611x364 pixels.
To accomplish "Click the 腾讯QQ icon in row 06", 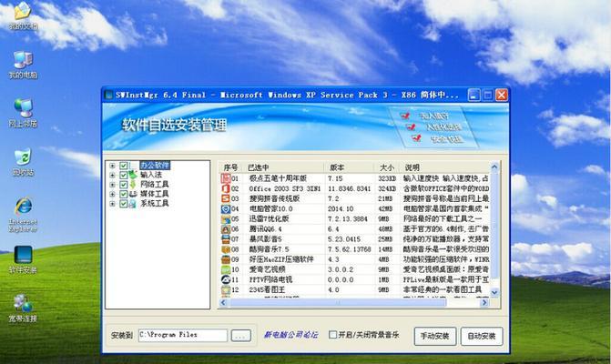I will [226, 229].
